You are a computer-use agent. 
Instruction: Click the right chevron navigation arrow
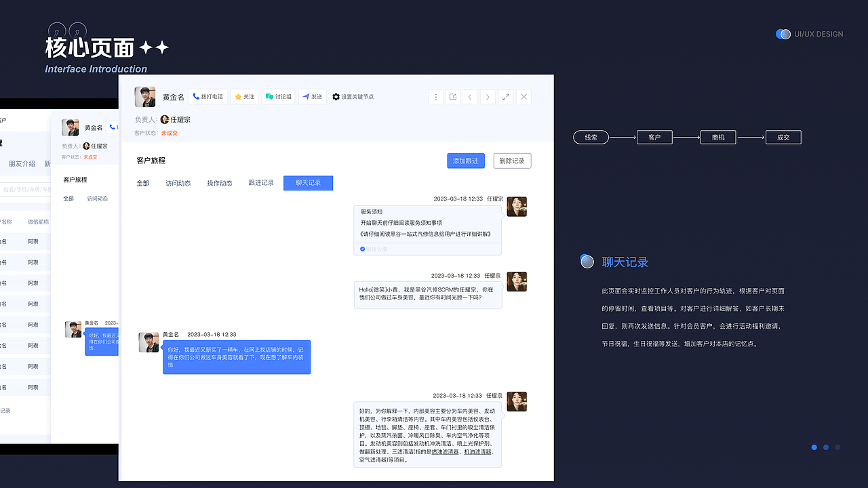point(488,96)
